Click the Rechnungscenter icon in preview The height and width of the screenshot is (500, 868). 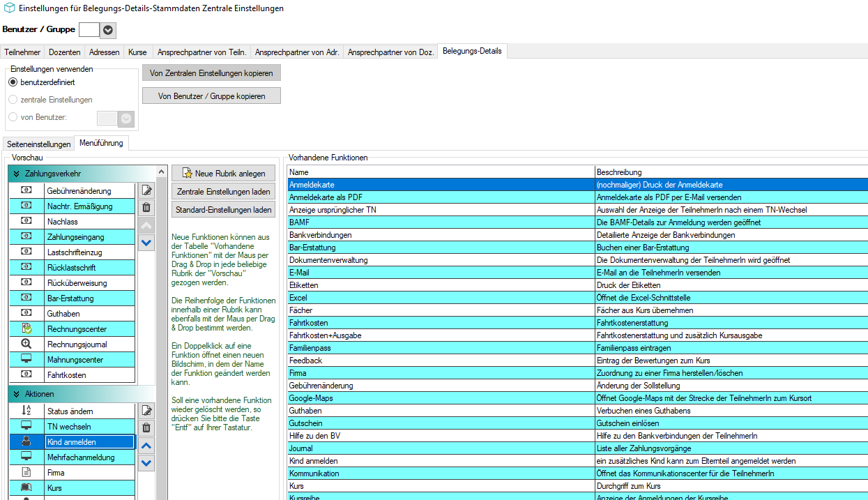[26, 328]
